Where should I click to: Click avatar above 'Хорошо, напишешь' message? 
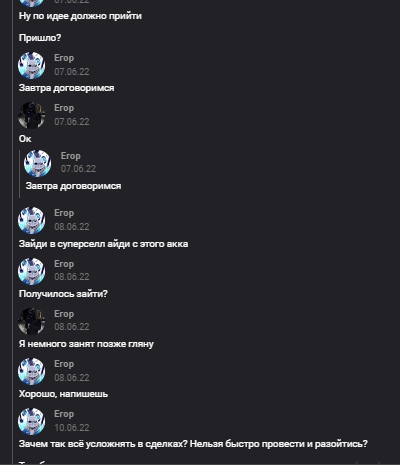[x=31, y=371]
